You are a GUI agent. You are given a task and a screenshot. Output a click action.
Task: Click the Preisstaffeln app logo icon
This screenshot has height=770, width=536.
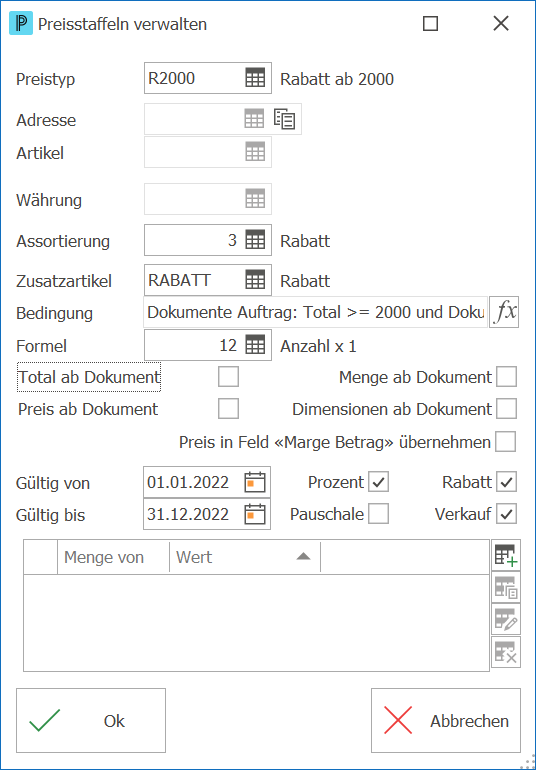coord(21,24)
